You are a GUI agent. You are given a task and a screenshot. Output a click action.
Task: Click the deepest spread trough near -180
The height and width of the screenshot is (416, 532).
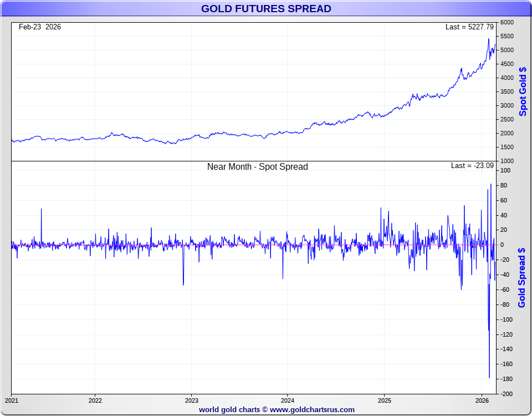489,377
